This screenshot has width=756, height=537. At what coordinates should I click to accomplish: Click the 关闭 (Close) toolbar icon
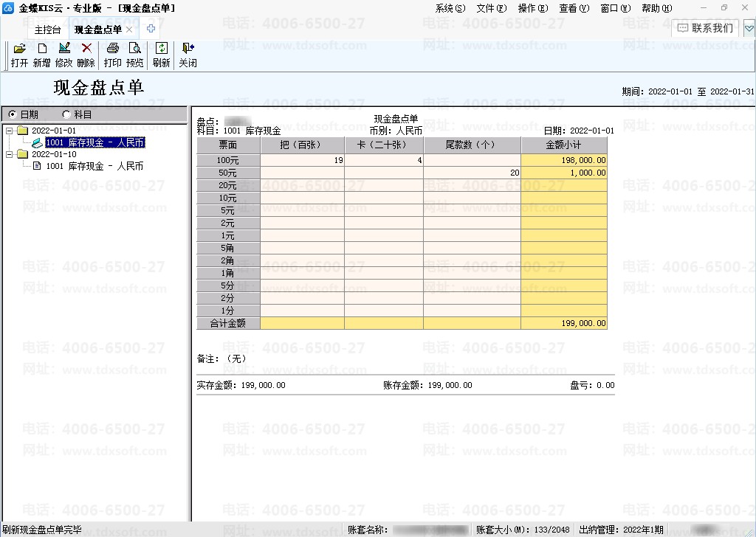[188, 48]
